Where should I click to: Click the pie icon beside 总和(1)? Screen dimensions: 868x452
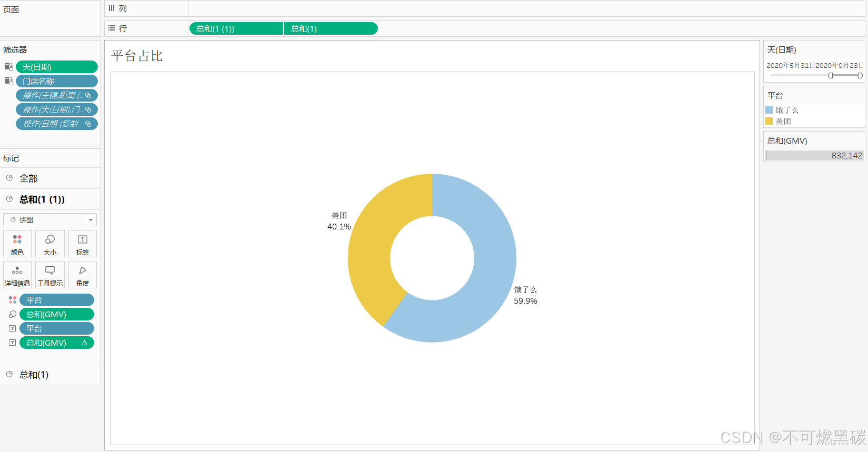tap(9, 374)
